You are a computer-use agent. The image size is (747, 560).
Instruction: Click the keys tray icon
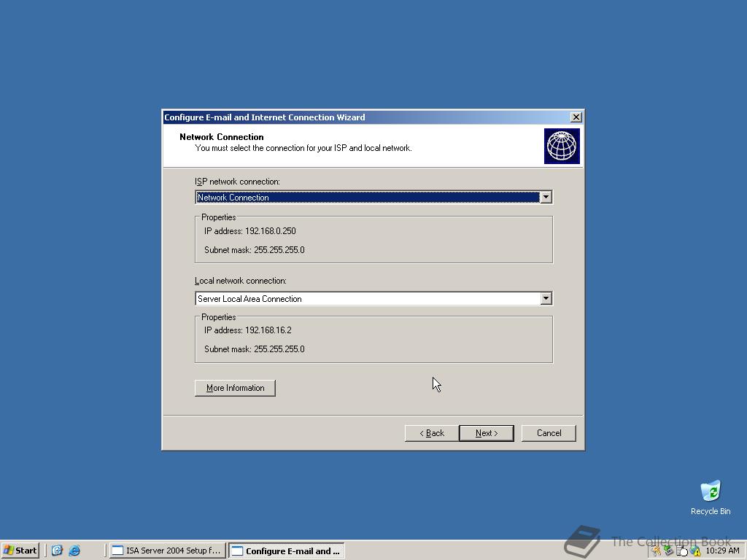[657, 551]
